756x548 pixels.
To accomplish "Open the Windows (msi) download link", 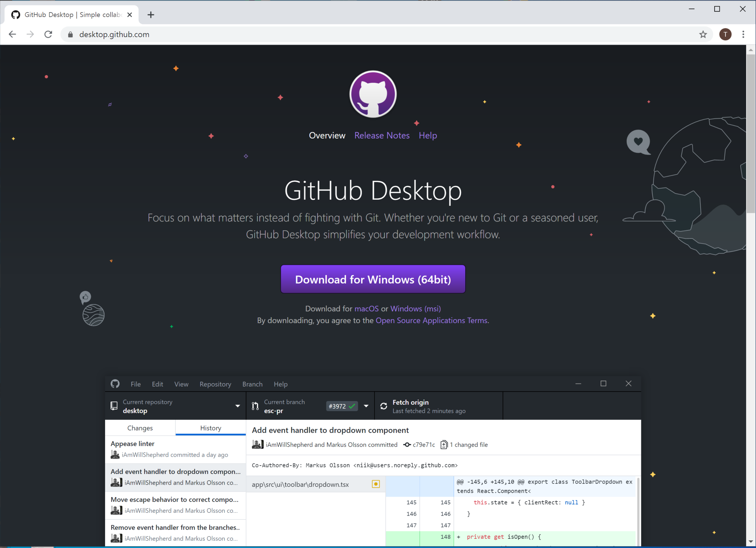I will tap(415, 309).
